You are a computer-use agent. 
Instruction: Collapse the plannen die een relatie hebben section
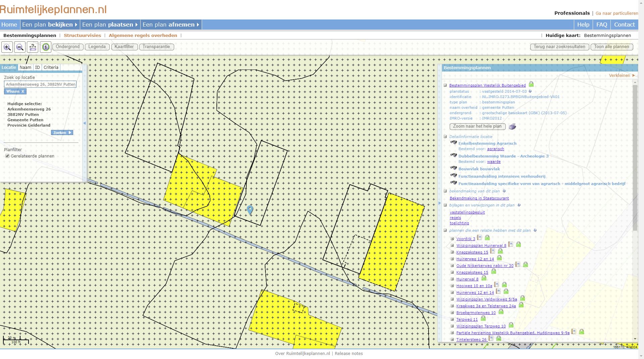click(x=445, y=231)
